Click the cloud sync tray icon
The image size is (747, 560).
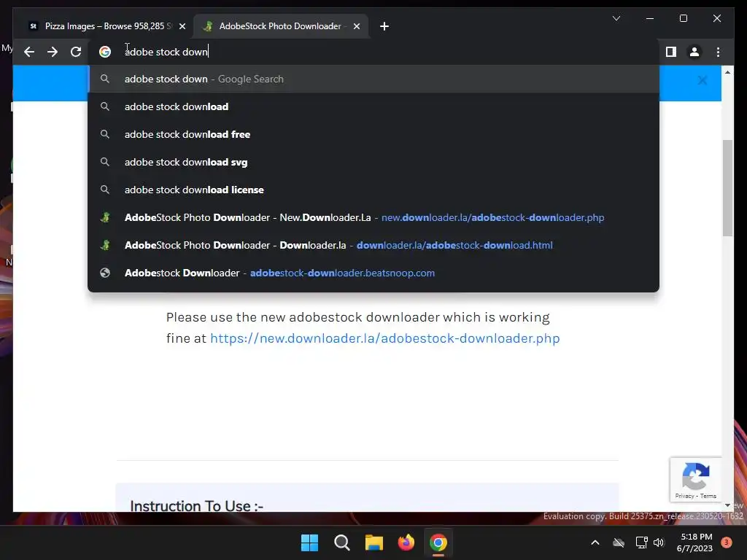coord(619,542)
